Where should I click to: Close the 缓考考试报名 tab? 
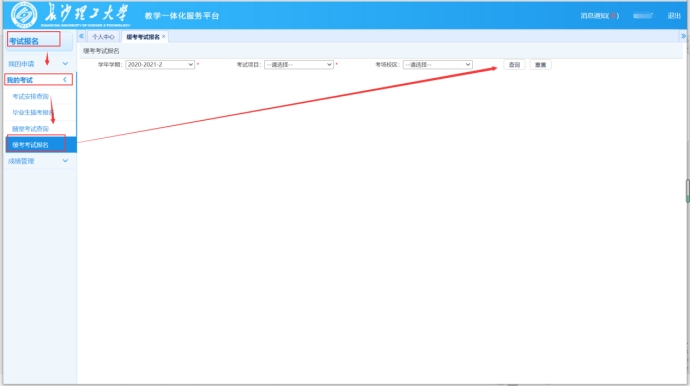(x=163, y=37)
